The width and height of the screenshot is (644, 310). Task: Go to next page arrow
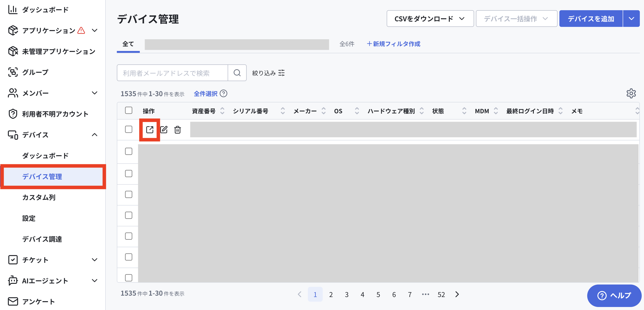coord(457,294)
